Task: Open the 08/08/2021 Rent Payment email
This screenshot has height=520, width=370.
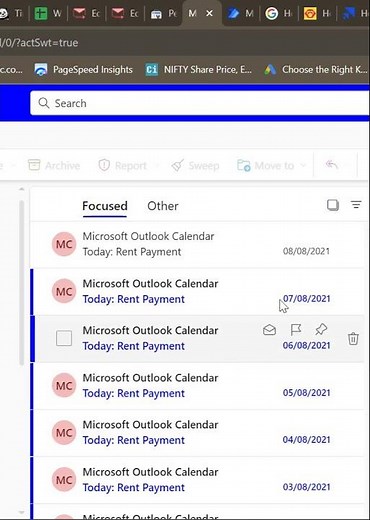Action: (197, 244)
